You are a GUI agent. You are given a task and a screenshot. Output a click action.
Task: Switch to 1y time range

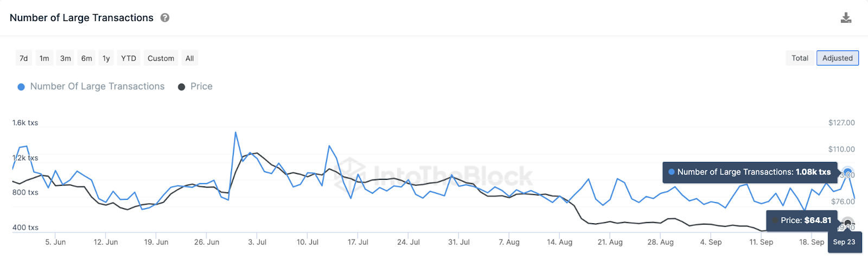pyautogui.click(x=106, y=58)
